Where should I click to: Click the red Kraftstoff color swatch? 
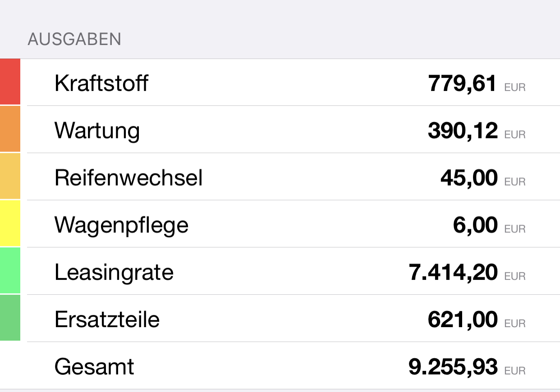[10, 82]
